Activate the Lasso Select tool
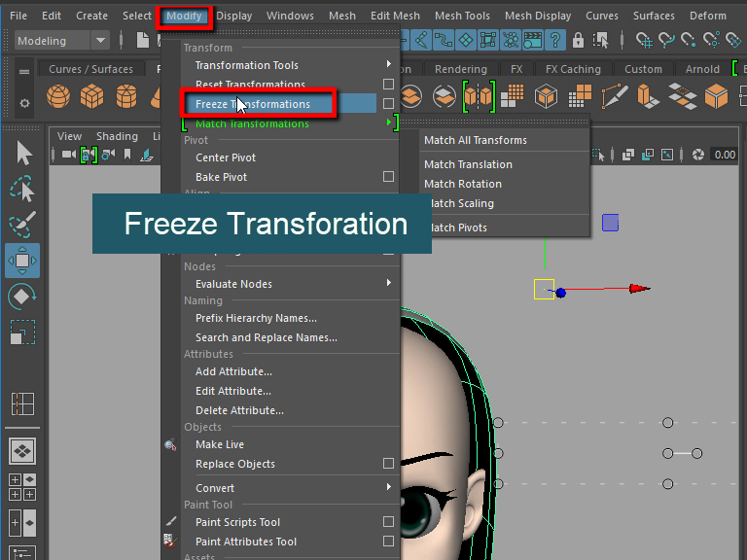The height and width of the screenshot is (560, 747). 23,189
